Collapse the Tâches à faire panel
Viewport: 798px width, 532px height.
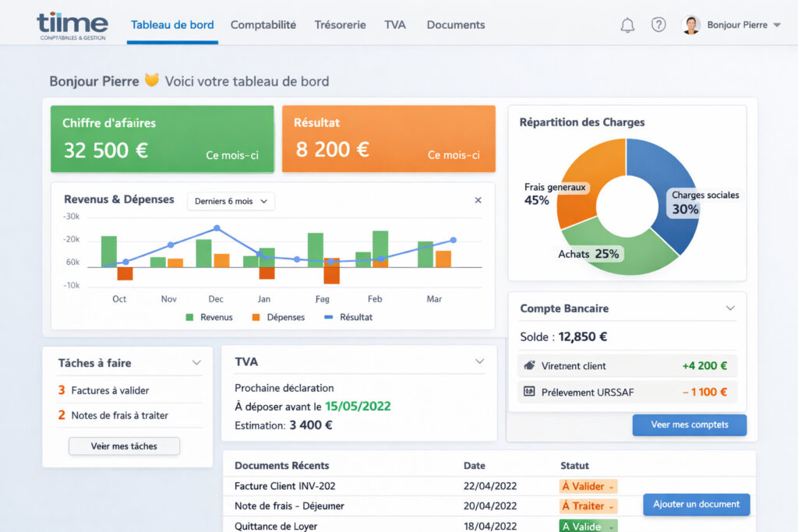tap(196, 363)
